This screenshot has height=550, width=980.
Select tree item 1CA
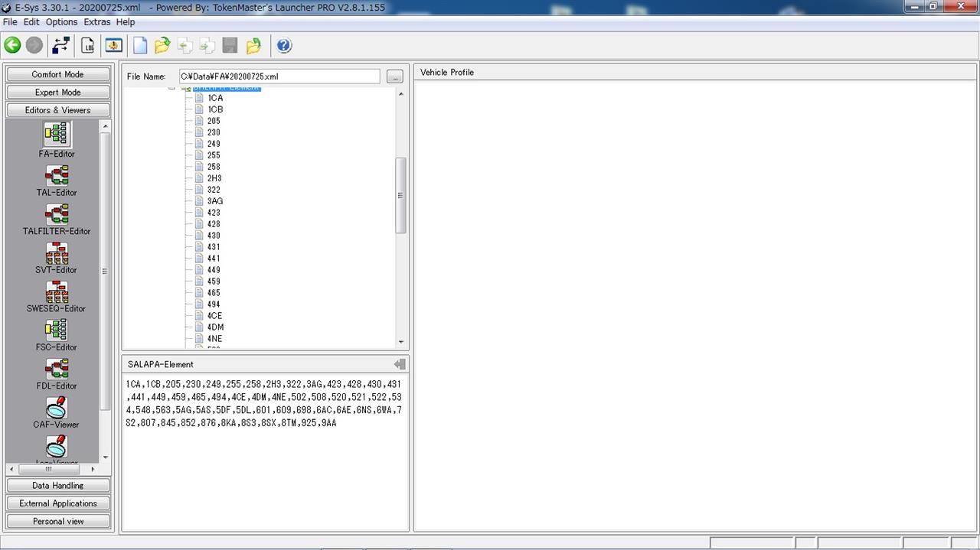tap(215, 98)
